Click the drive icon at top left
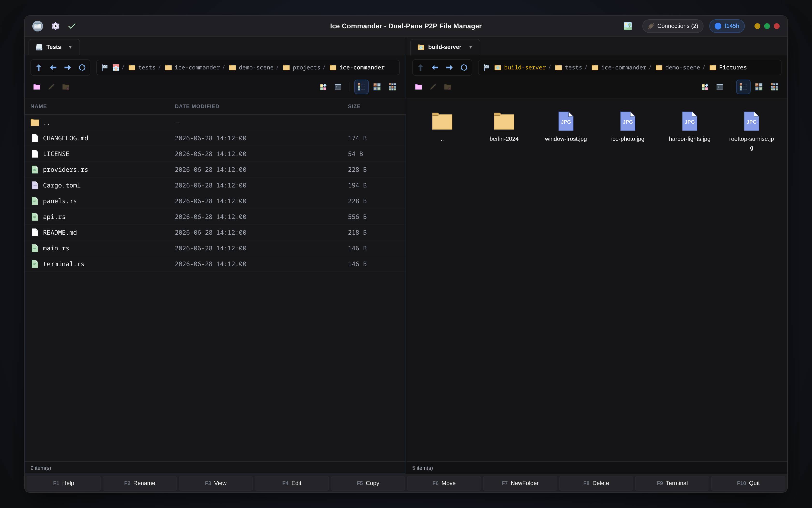Screen dimensions: 812x508 [38, 26]
